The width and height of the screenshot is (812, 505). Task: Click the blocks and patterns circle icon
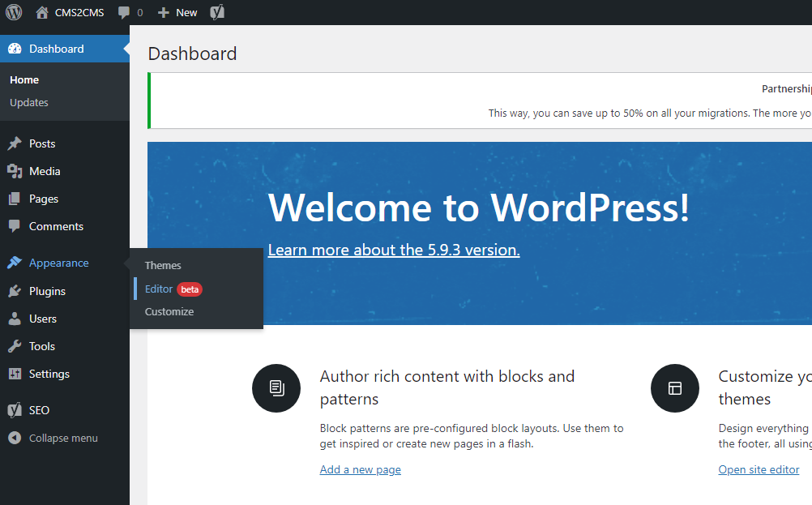click(276, 388)
